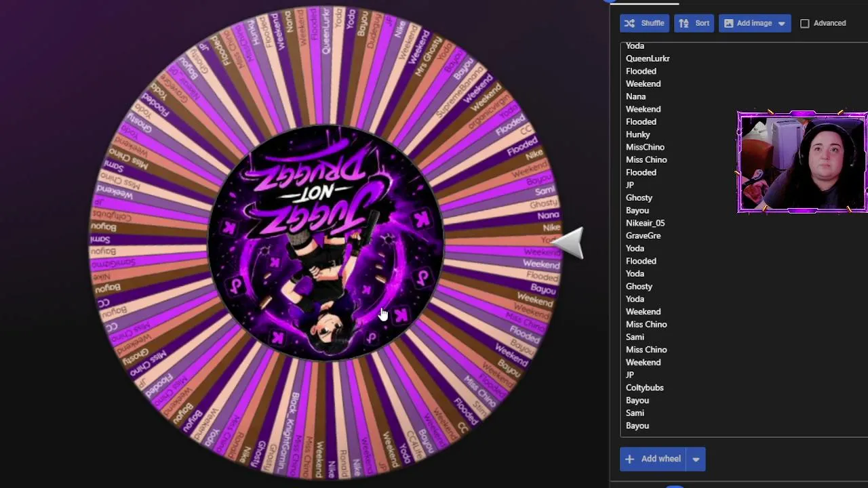Select the webcam overlay thumbnail
This screenshot has width=868, height=488.
point(802,163)
